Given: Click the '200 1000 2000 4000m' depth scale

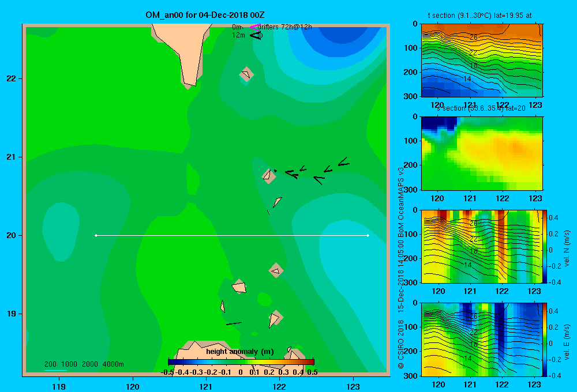Looking at the screenshot, I should tap(84, 364).
